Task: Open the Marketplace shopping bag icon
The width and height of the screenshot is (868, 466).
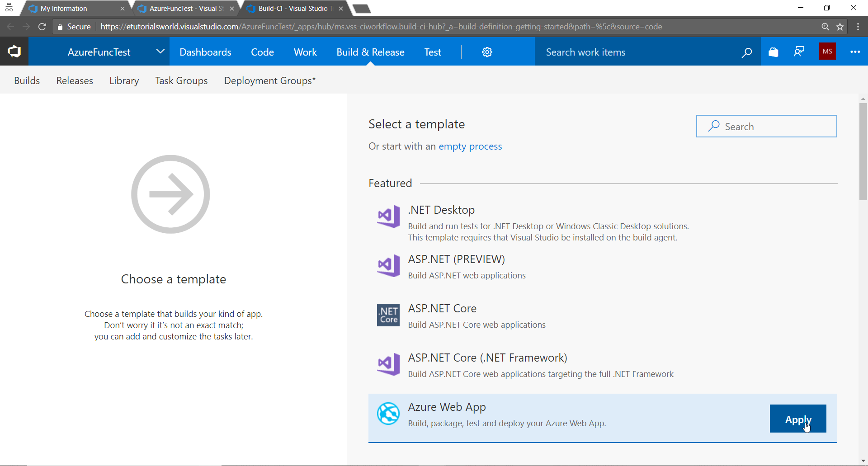Action: pos(774,52)
